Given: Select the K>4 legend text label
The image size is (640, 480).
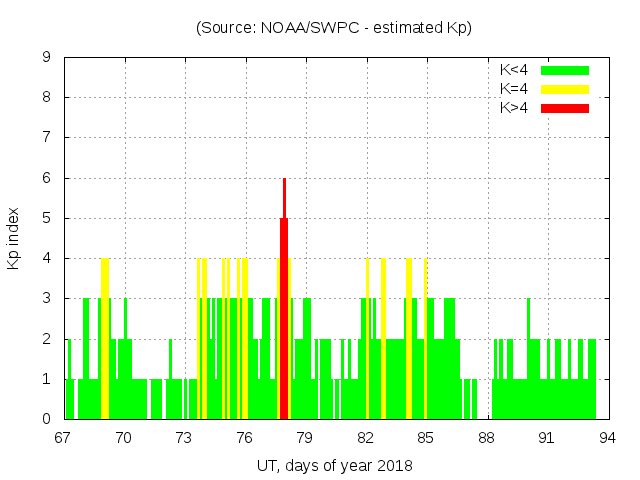Looking at the screenshot, I should click(515, 107).
